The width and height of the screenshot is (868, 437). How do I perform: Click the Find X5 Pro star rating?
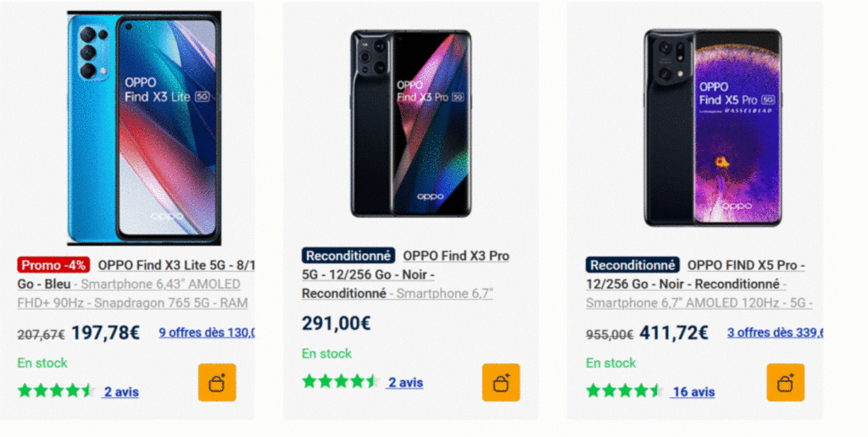(x=625, y=391)
